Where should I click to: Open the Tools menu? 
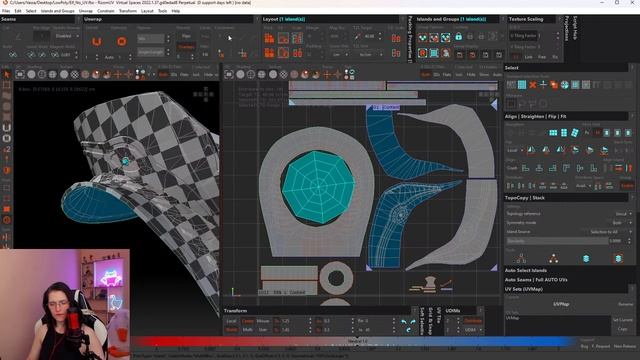(x=162, y=11)
